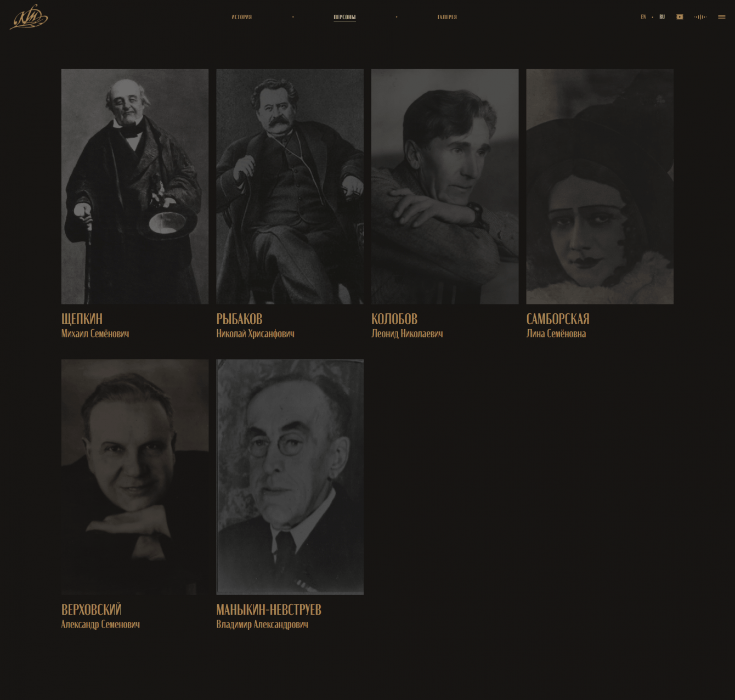Navigate to Галерея

[x=447, y=17]
